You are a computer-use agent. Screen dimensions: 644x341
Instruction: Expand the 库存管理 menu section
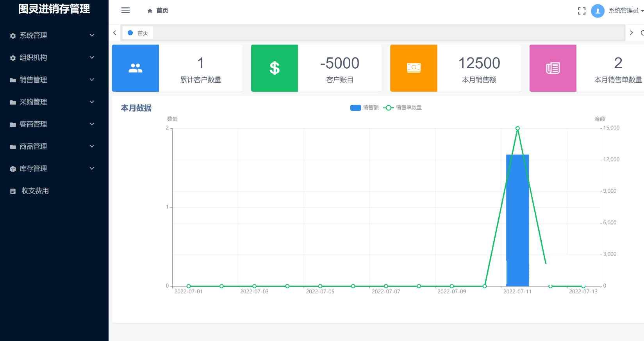[x=53, y=169]
